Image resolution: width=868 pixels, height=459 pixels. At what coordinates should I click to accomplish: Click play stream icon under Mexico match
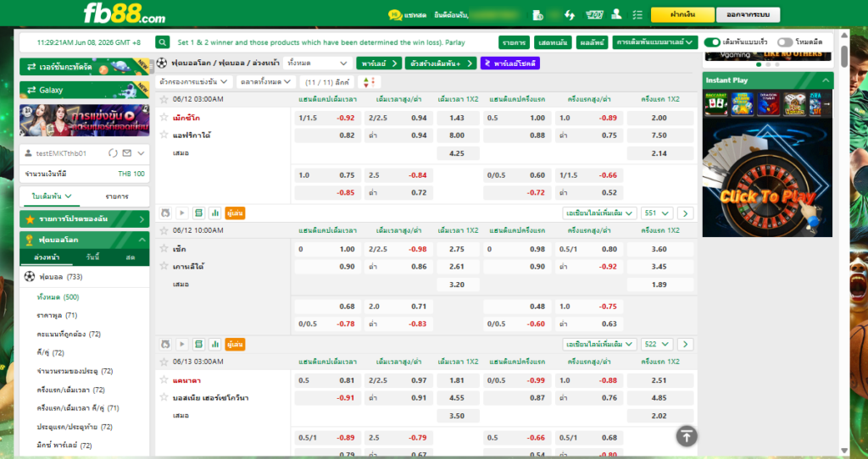(x=181, y=213)
